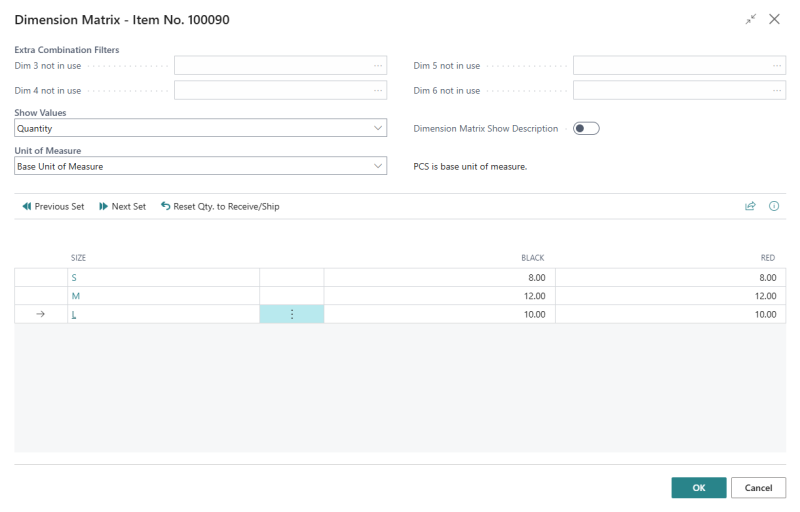Open the size M link
This screenshot has height=512, width=800.
(x=75, y=296)
